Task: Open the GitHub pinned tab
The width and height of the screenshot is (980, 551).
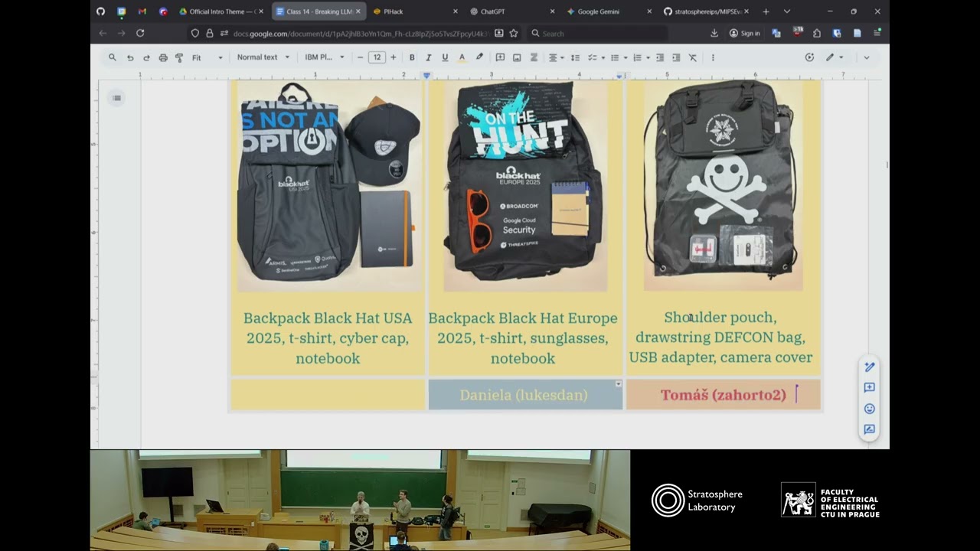Action: (x=100, y=11)
